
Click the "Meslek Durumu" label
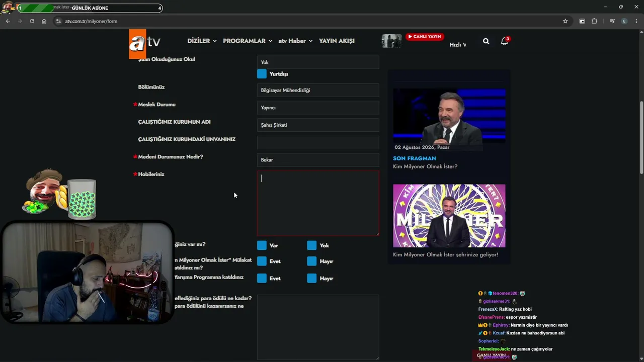pyautogui.click(x=156, y=105)
